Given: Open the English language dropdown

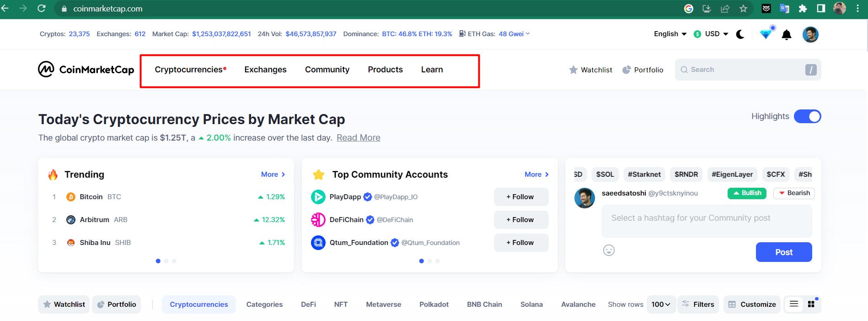Looking at the screenshot, I should pyautogui.click(x=670, y=34).
